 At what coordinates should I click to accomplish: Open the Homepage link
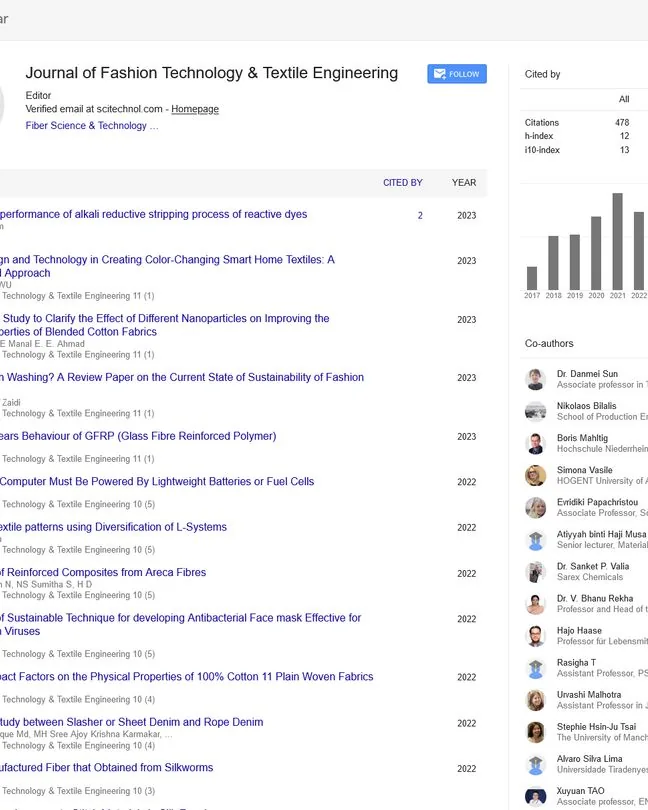click(195, 109)
